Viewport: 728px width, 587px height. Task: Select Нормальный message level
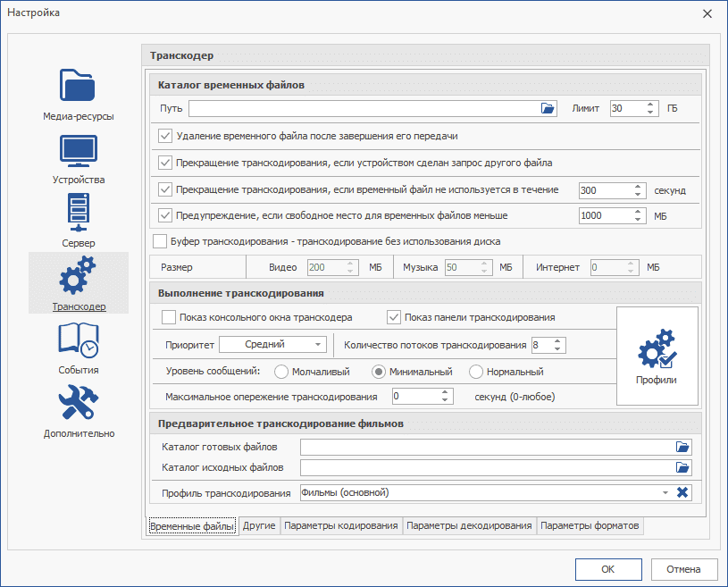coord(476,372)
